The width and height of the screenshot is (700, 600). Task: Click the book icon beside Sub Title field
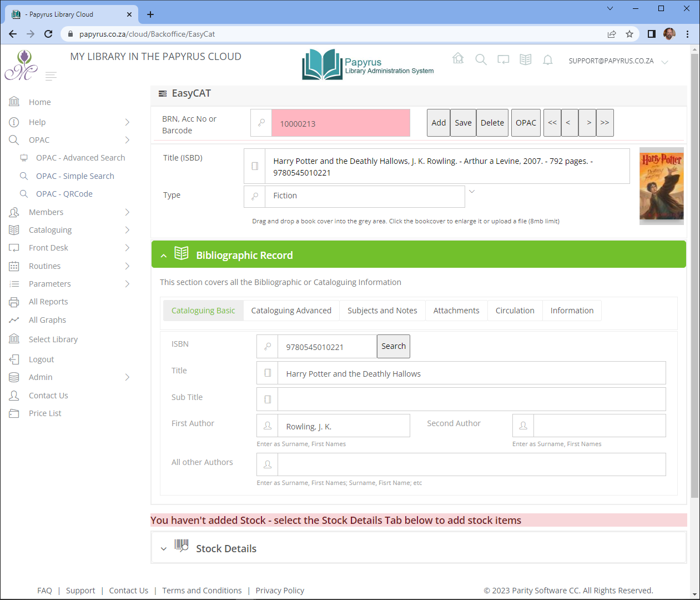click(268, 399)
